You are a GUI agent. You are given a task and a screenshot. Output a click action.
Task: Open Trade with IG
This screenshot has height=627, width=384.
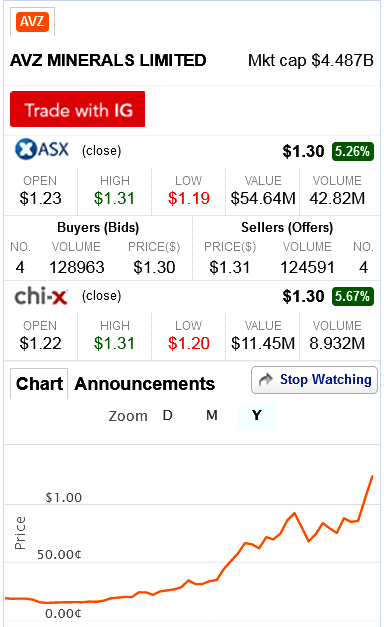point(78,109)
